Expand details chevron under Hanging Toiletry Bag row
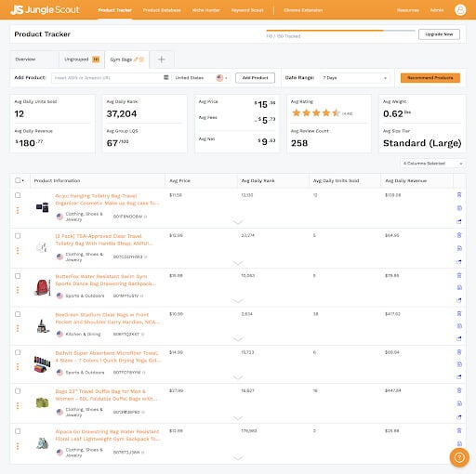Viewport: 476px width, 474px height. [x=238, y=222]
